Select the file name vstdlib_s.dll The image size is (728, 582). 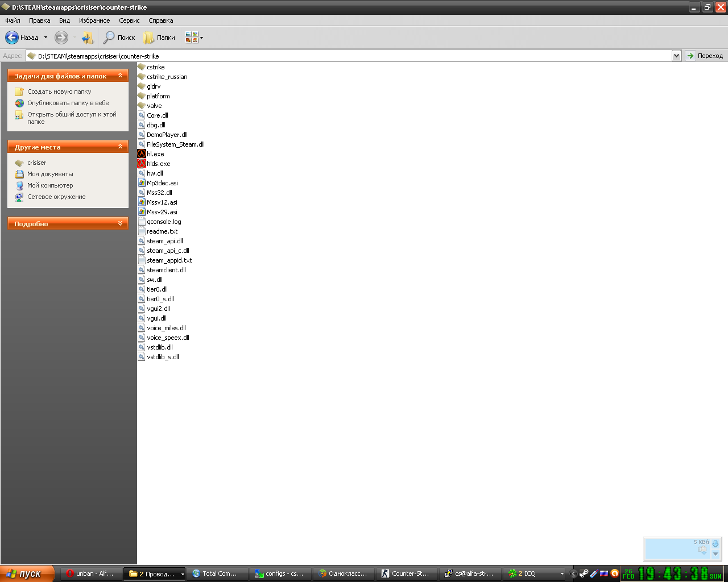coord(163,357)
